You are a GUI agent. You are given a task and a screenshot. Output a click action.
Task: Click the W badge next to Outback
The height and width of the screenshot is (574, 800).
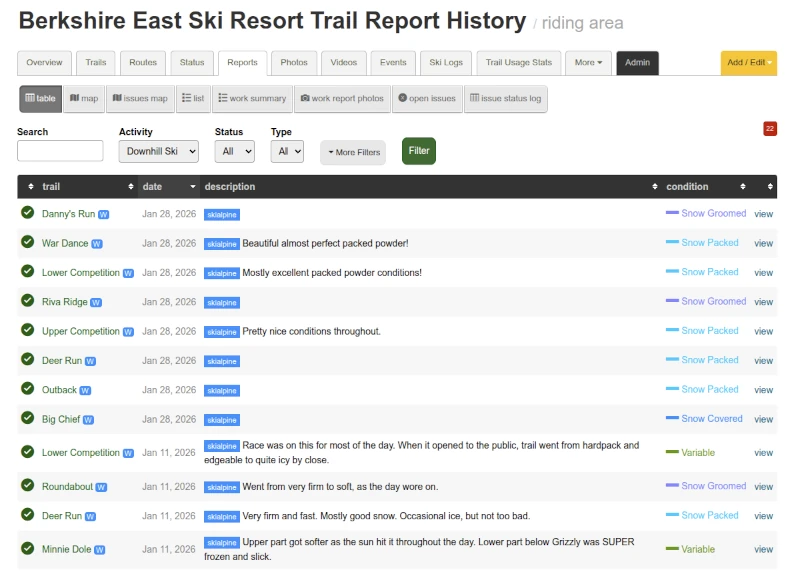point(85,391)
